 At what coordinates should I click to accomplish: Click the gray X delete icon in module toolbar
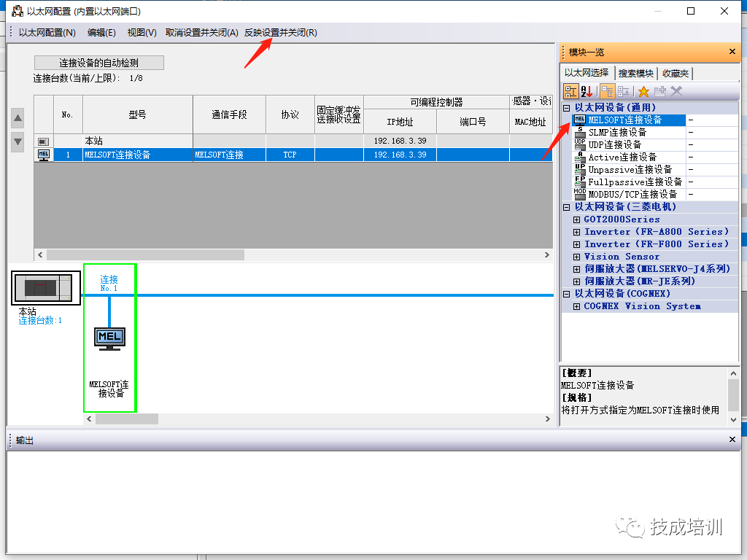(x=676, y=91)
